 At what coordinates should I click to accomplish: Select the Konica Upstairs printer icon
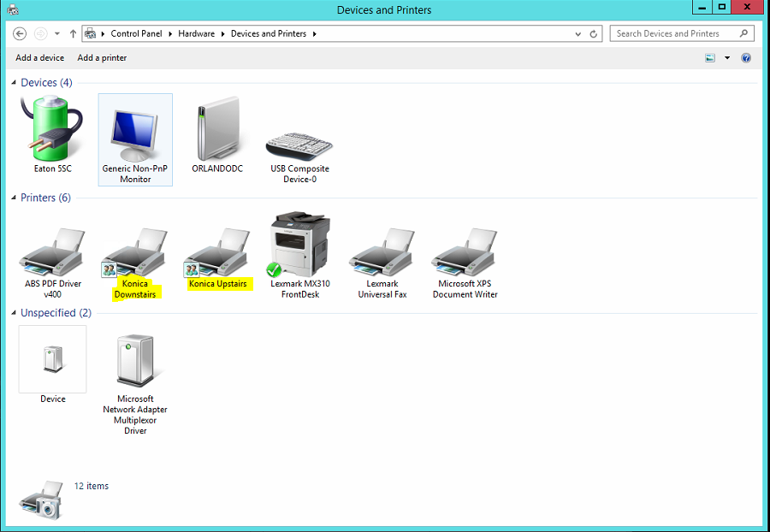point(217,251)
